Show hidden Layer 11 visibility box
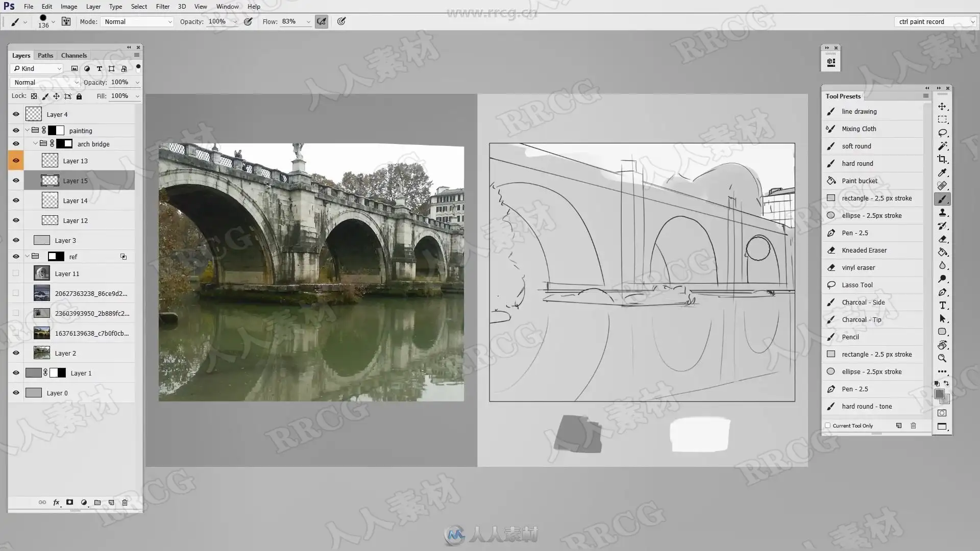The image size is (980, 551). coord(16,273)
